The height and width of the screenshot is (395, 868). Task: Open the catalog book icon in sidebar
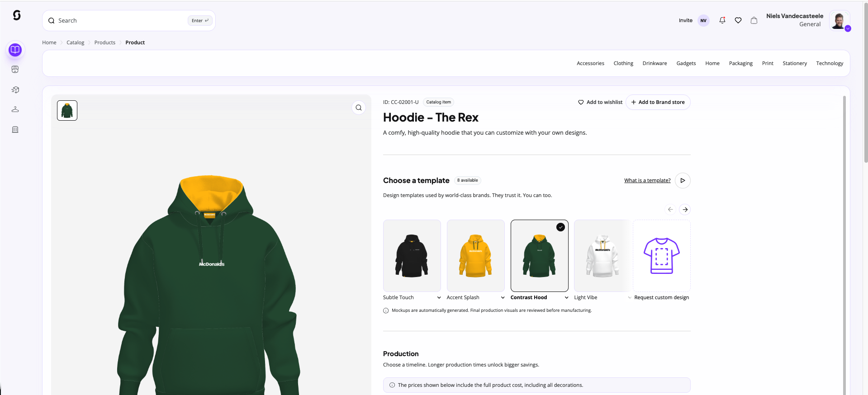(15, 50)
